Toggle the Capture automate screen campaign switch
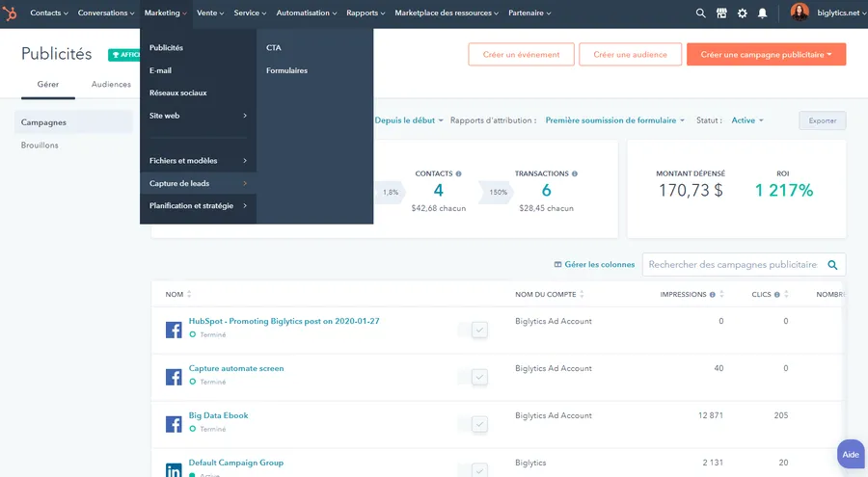 [478, 377]
